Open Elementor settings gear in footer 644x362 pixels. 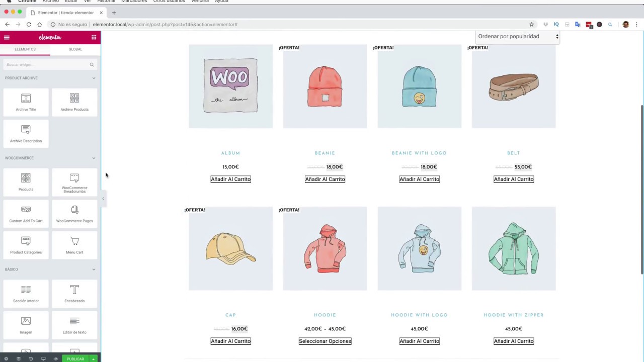pyautogui.click(x=6, y=359)
